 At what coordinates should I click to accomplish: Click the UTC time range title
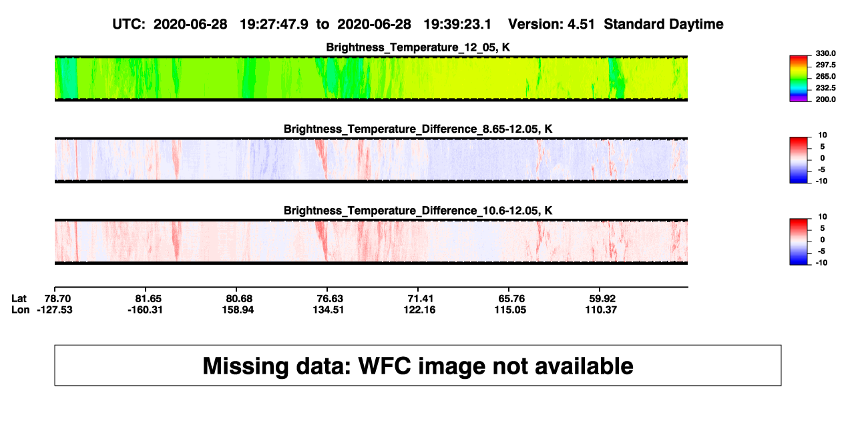click(418, 25)
